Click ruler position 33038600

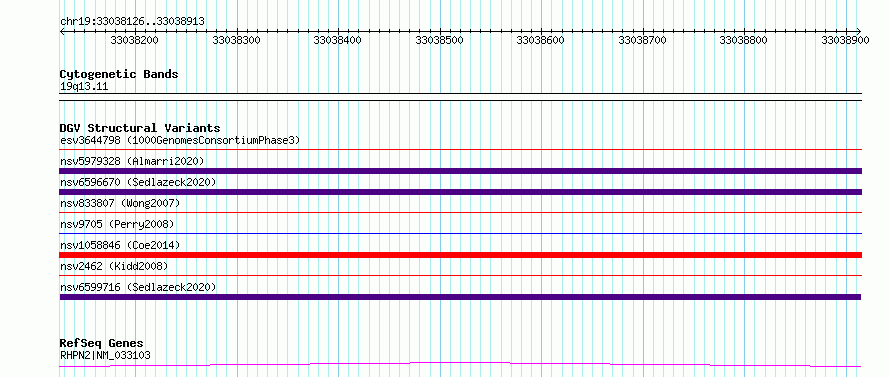point(541,40)
